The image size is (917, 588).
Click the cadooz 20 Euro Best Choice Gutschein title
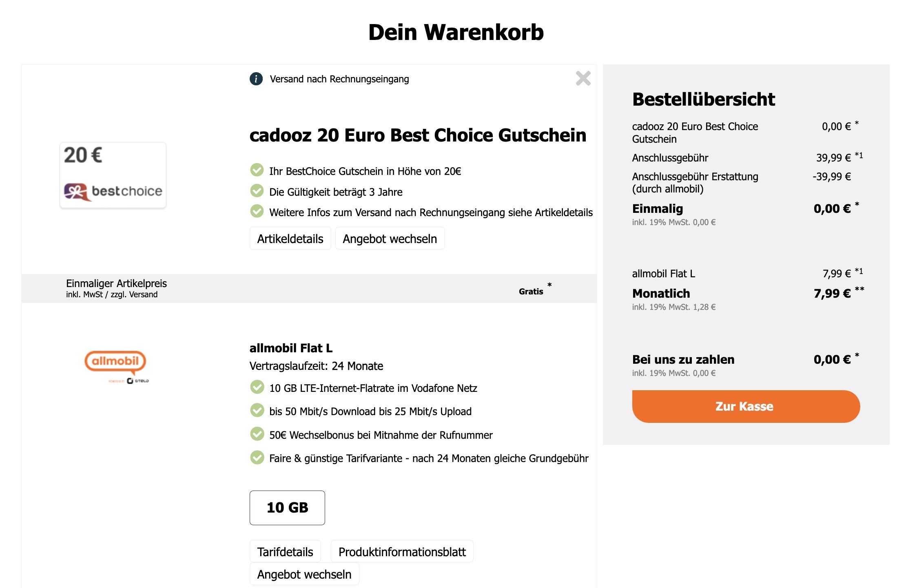418,135
